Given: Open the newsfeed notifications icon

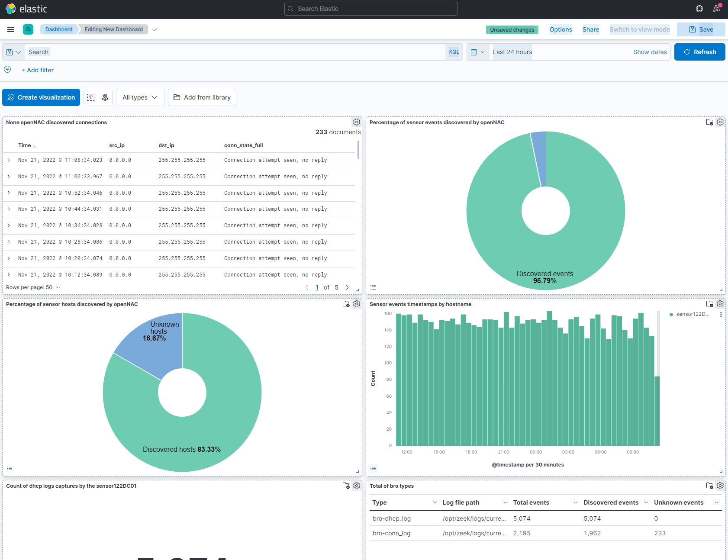Looking at the screenshot, I should 717,9.
